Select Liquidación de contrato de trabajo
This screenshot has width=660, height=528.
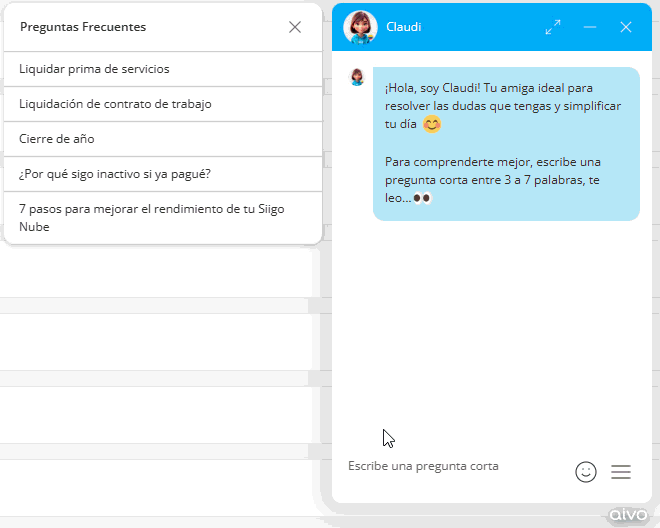click(x=163, y=104)
